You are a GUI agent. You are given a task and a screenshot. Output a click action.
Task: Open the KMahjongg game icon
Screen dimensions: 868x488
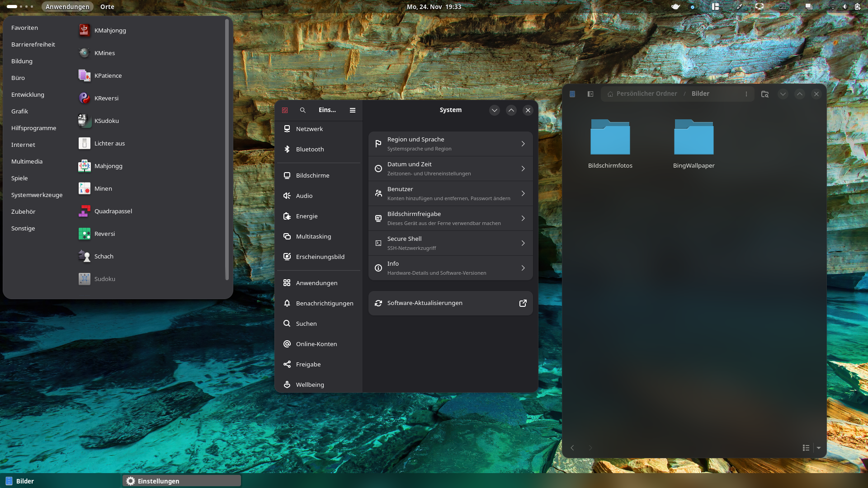(x=84, y=30)
